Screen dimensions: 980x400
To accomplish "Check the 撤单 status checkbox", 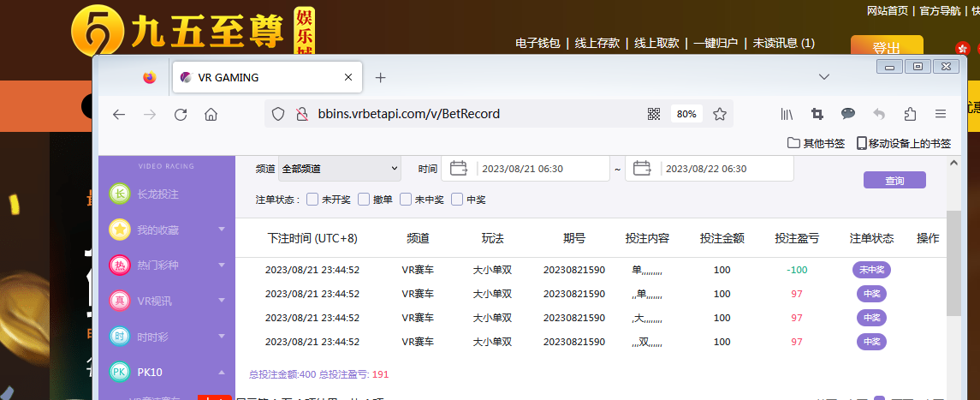I will pos(364,200).
